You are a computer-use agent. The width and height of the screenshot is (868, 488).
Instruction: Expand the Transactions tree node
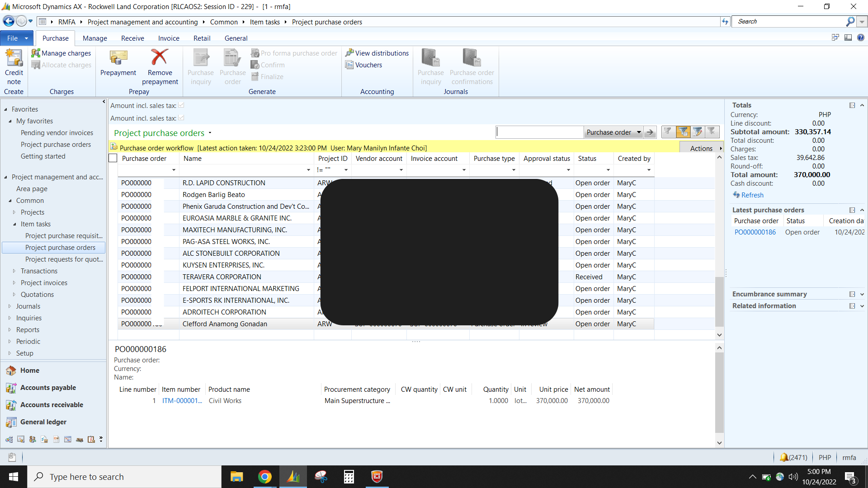point(14,271)
